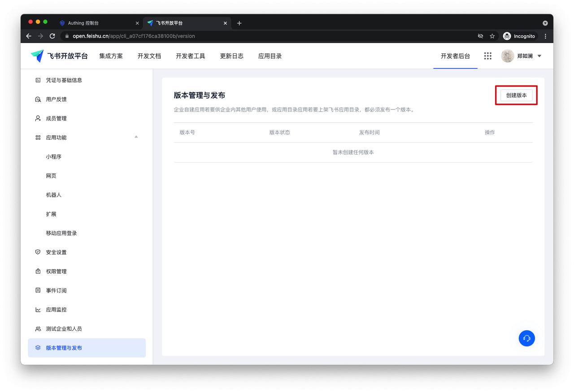Open the 郑如澜 account dropdown arrow
The height and width of the screenshot is (392, 574).
[x=539, y=56]
